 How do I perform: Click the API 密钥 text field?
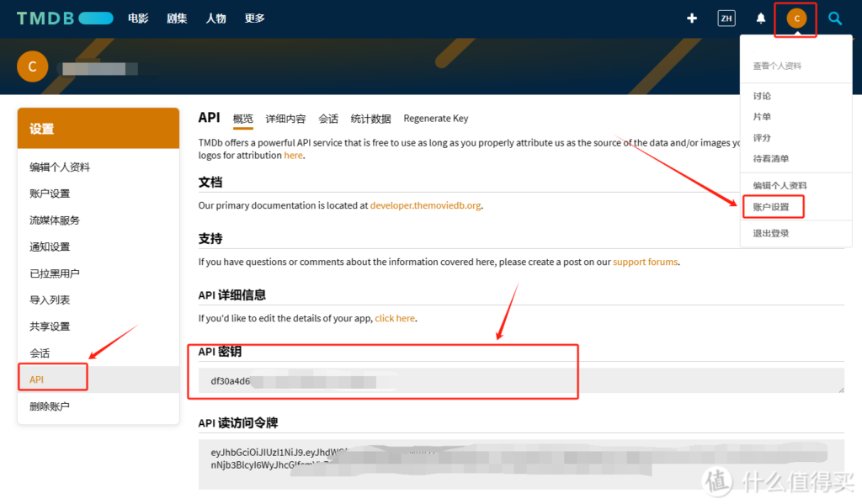pos(520,381)
